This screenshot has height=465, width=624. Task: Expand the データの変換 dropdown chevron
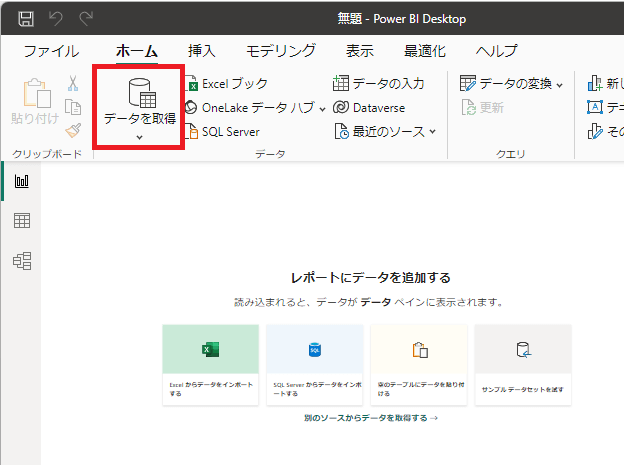pyautogui.click(x=560, y=85)
